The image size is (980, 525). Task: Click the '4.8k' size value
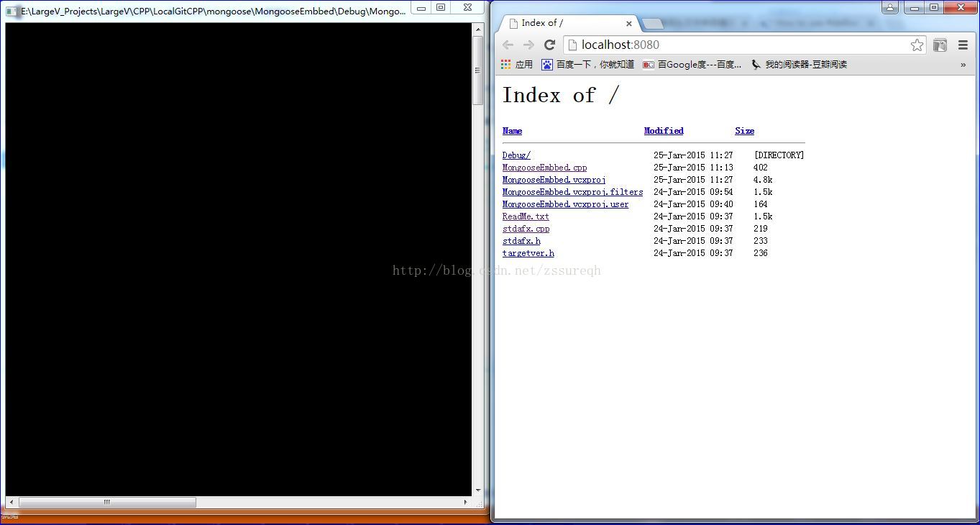pyautogui.click(x=763, y=180)
